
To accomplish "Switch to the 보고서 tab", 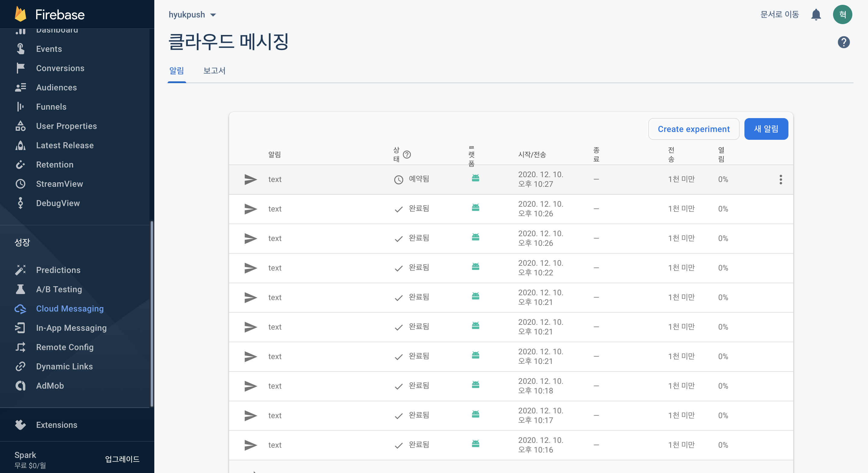I will [214, 71].
